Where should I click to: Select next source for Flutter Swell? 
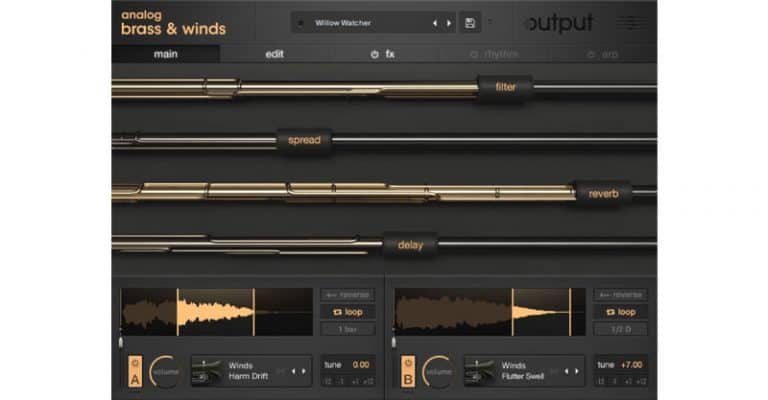576,372
